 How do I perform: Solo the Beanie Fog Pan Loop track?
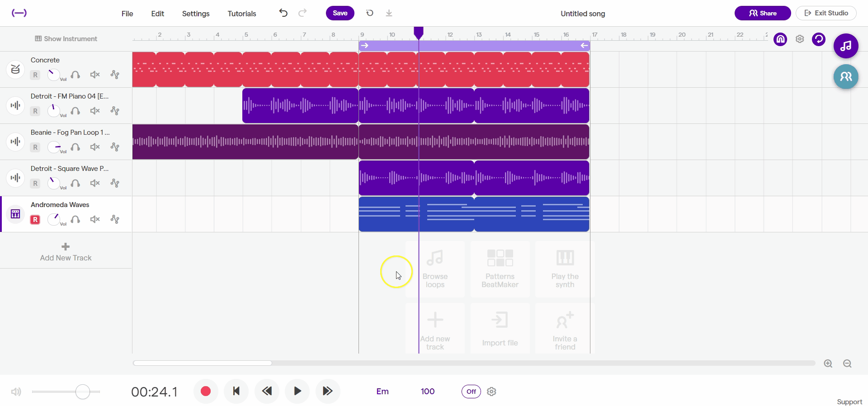(x=75, y=147)
